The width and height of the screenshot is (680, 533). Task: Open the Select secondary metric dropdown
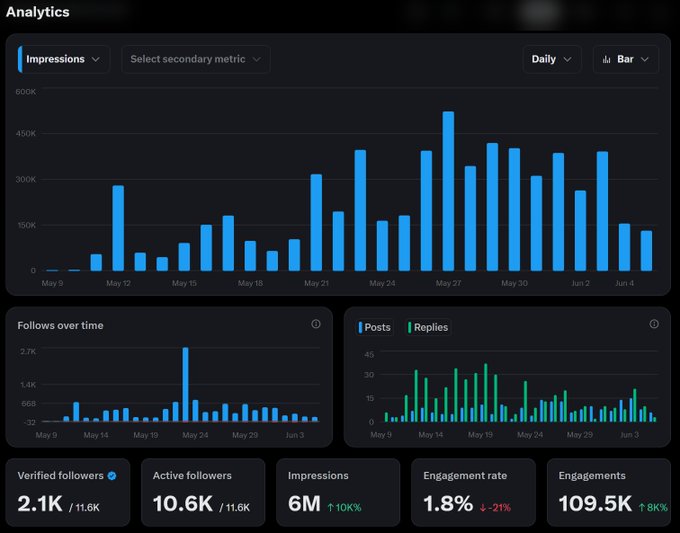click(x=196, y=59)
